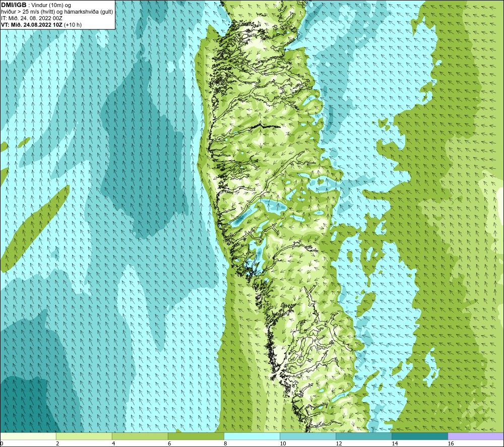Click the 10–12 m/s turquoise legend swatch
The image size is (504, 447).
point(308,436)
